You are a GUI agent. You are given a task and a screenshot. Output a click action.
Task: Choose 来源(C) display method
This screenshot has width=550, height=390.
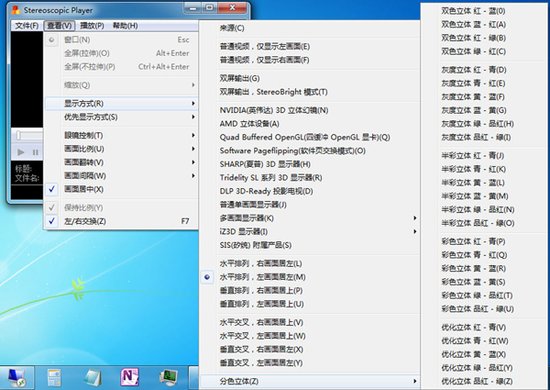[310, 28]
